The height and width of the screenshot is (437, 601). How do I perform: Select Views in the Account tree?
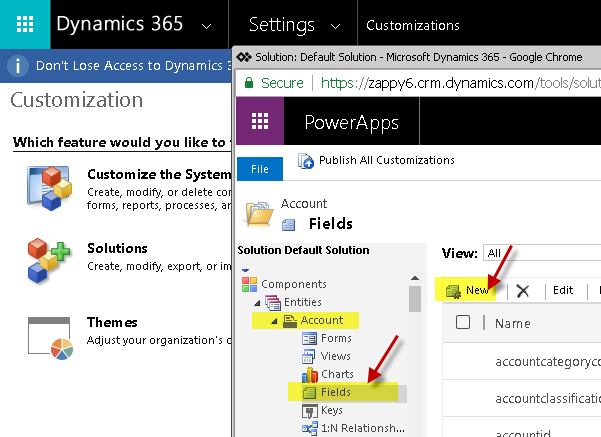point(335,356)
